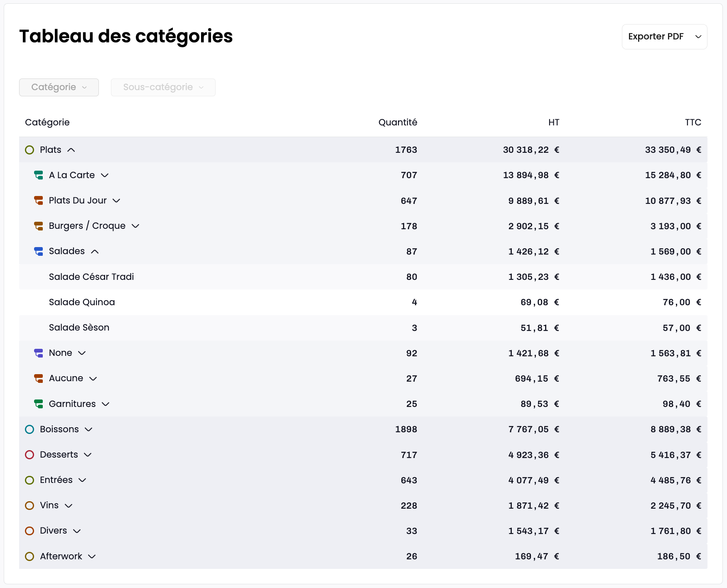Collapse the Salades subcategory
Screen dimensions: 727x588
96,251
